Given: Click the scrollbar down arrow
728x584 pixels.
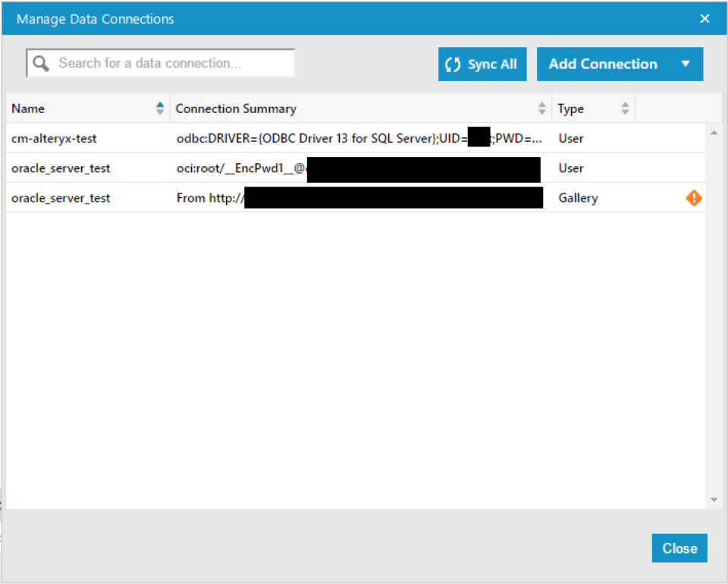Looking at the screenshot, I should (x=714, y=500).
